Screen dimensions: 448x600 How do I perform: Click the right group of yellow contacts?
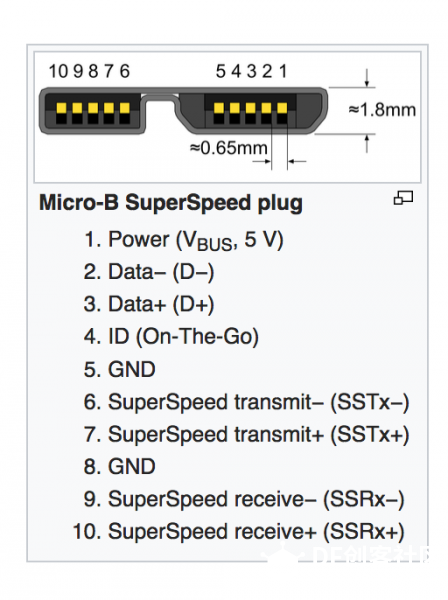(x=251, y=108)
